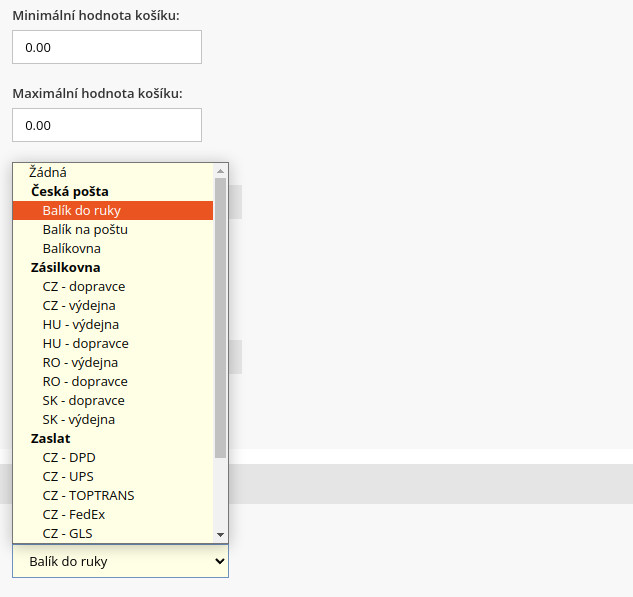
Task: Select RO - výdejna option
Action: coord(80,362)
